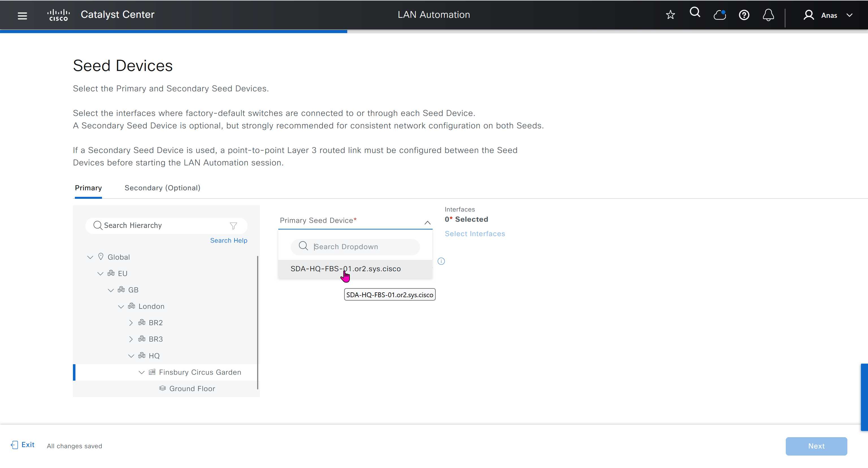Select the Primary tab

[x=88, y=188]
